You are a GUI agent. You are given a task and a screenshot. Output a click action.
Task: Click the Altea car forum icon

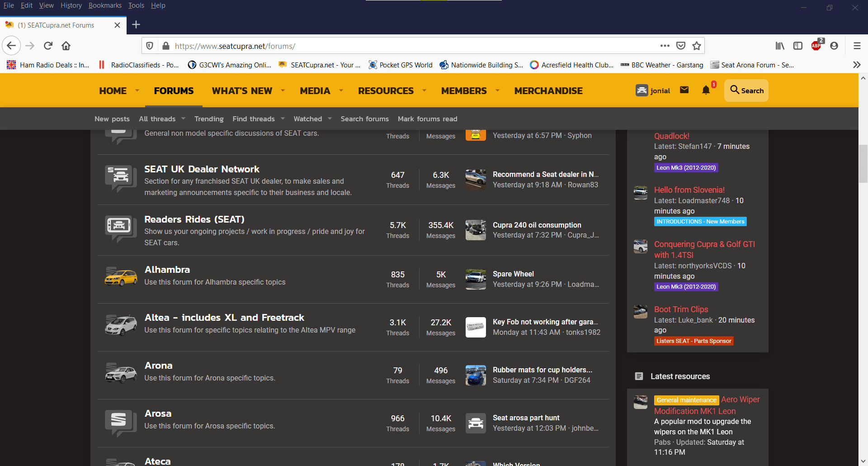(x=121, y=325)
